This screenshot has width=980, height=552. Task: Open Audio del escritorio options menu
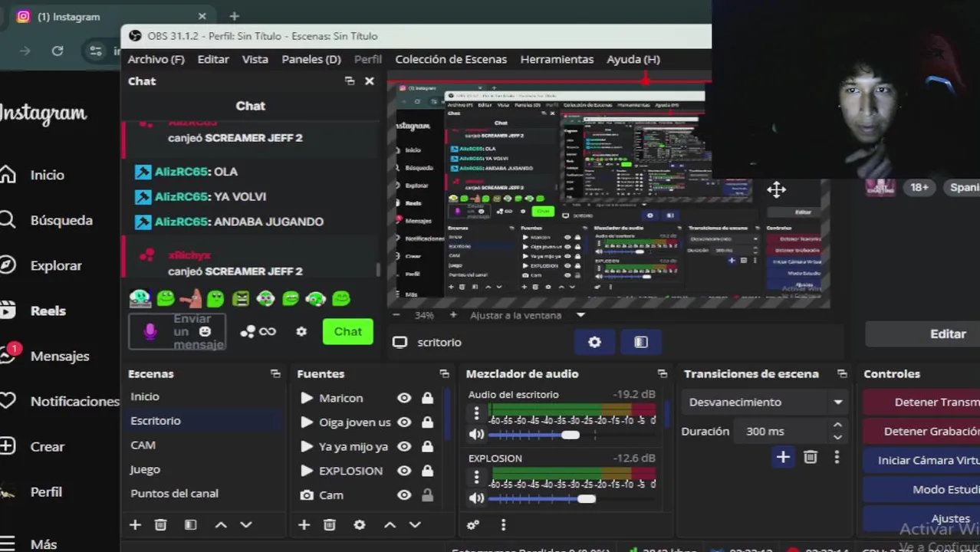[x=476, y=413]
